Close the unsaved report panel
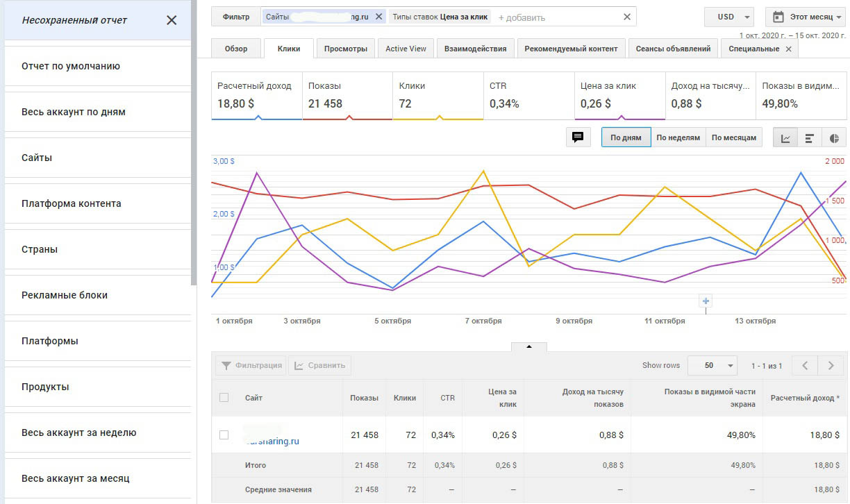 [172, 20]
